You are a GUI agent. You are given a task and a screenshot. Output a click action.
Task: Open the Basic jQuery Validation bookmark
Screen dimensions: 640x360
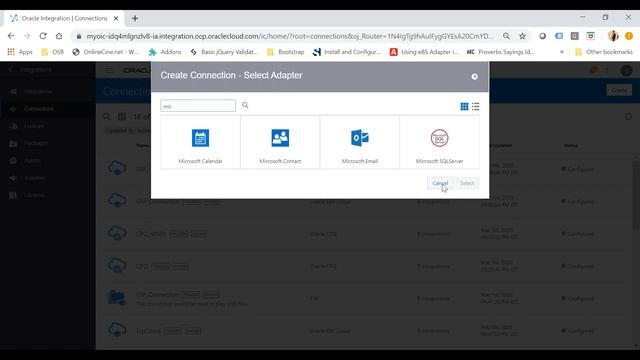pyautogui.click(x=224, y=52)
